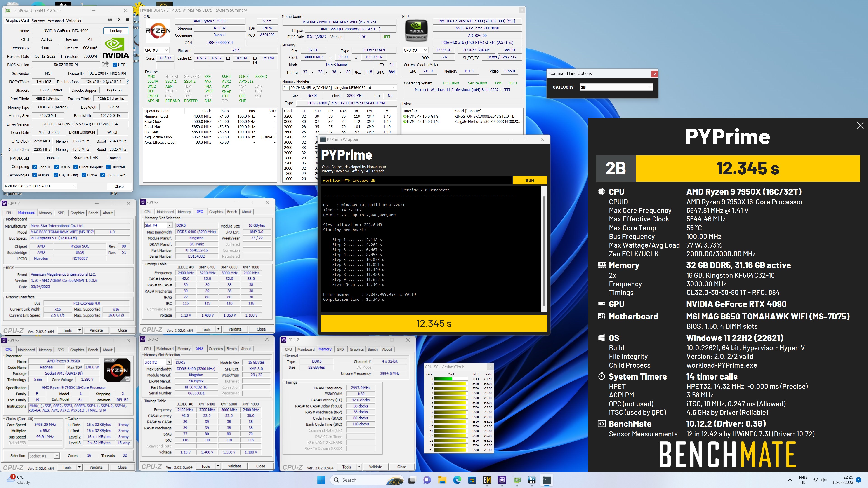Viewport: 868px width, 488px height.
Task: Click the taskbar Search box
Action: pyautogui.click(x=367, y=480)
